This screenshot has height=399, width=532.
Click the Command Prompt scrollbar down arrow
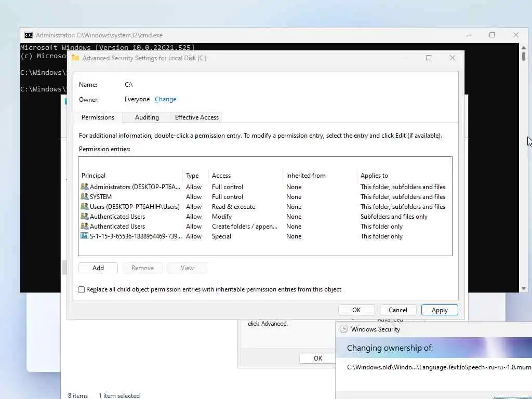click(x=524, y=288)
